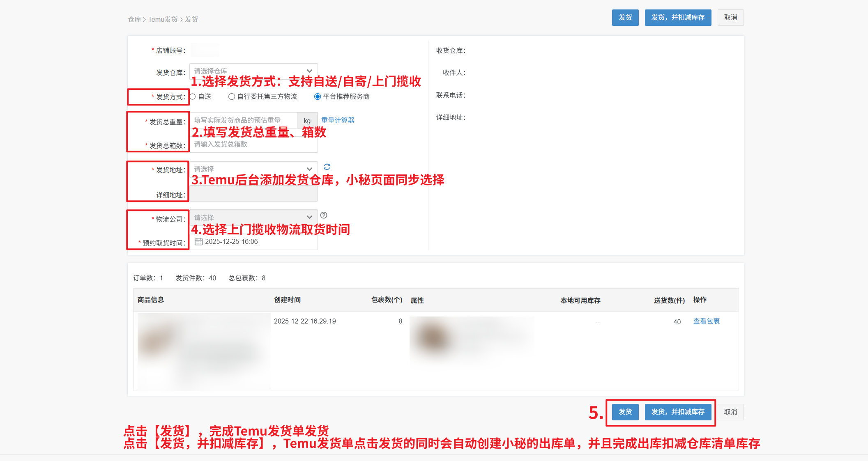Select 平台推荐服务商 radio option
The width and height of the screenshot is (868, 461).
pos(317,96)
